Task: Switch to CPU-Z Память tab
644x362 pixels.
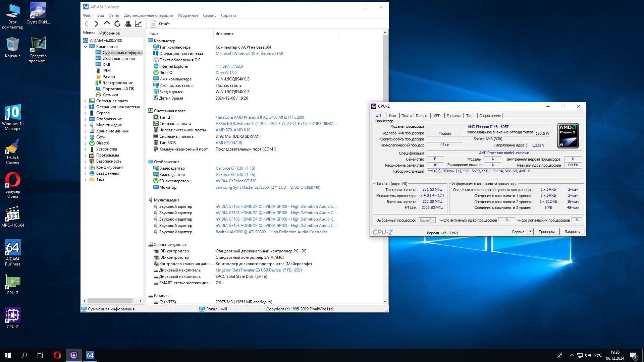Action: 422,116
